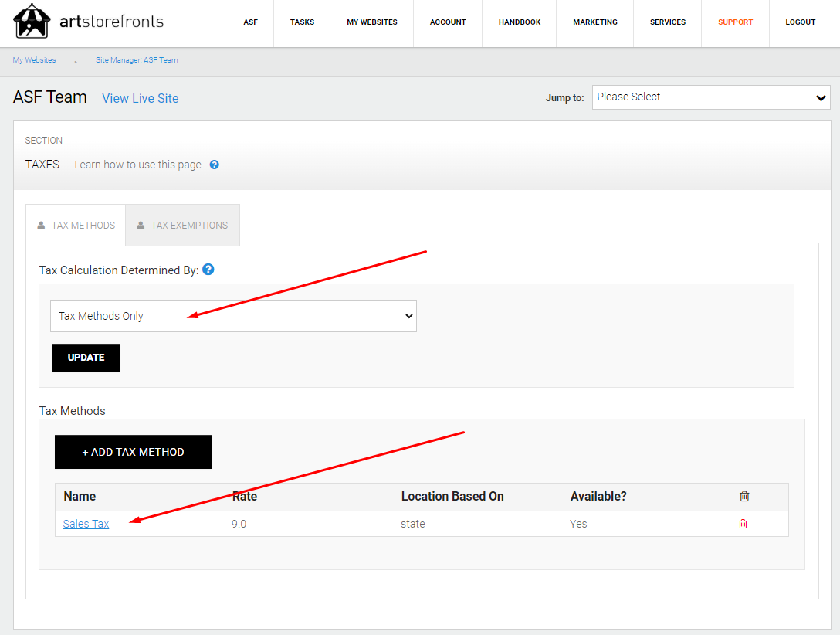Go to the Tasks menu

click(302, 22)
